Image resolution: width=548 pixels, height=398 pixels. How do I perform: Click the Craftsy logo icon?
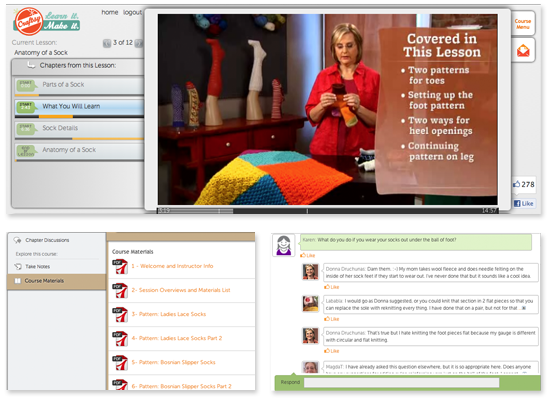[x=29, y=22]
